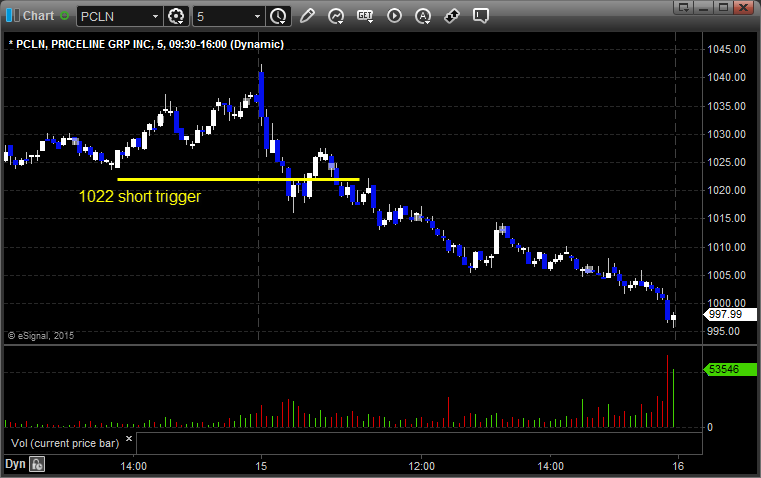Click the 1020.00 price axis label

[x=727, y=190]
